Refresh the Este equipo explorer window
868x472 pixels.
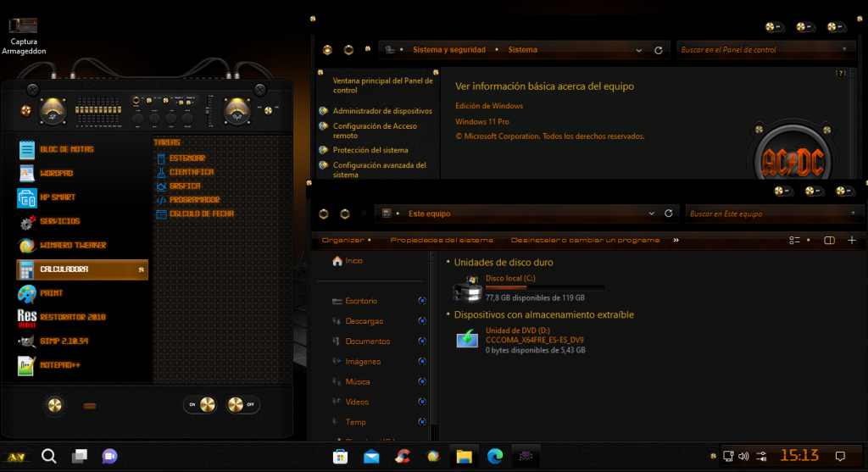669,214
